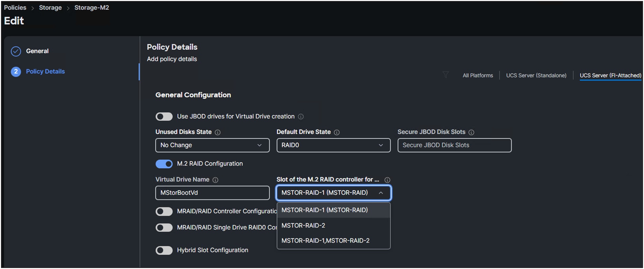Switch to UCS Server (Standalone) tab
Image resolution: width=644 pixels, height=269 pixels.
coord(536,76)
